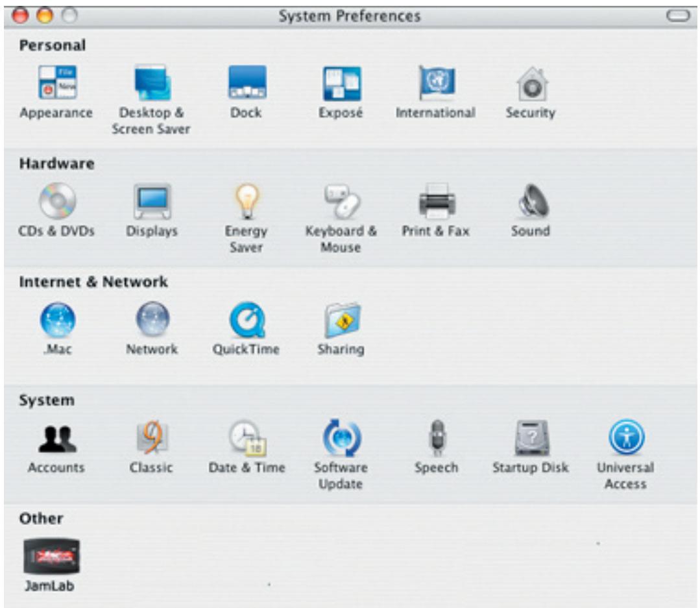Open the Startup Disk pane
This screenshot has height=608, width=700.
[x=532, y=438]
